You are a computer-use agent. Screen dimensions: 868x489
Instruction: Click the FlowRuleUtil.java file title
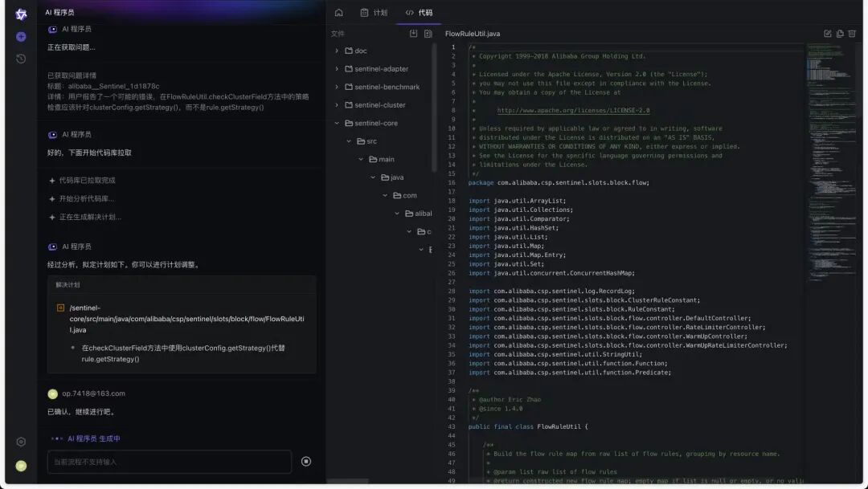473,34
